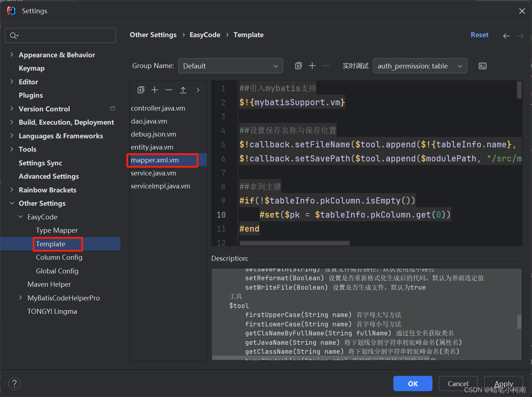Viewport: 532px width, 397px height.
Task: Open the Group Name Default dropdown
Action: click(x=231, y=66)
